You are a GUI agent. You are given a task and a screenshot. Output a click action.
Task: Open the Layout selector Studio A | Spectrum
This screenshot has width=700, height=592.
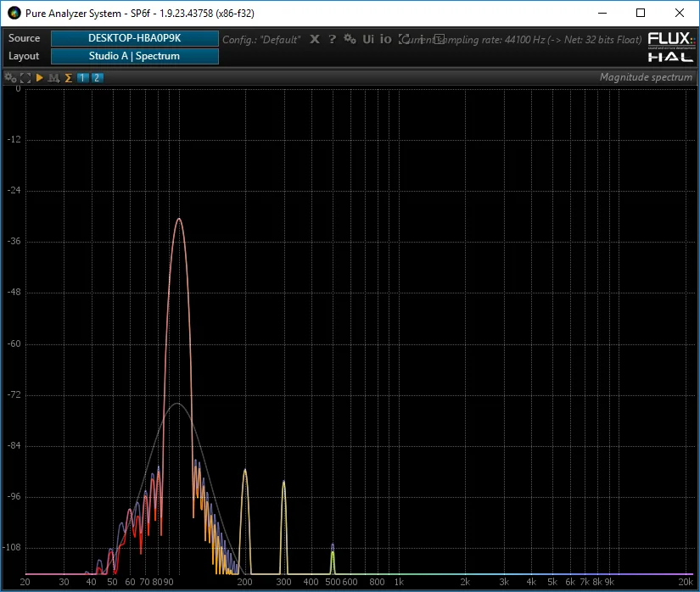[135, 56]
